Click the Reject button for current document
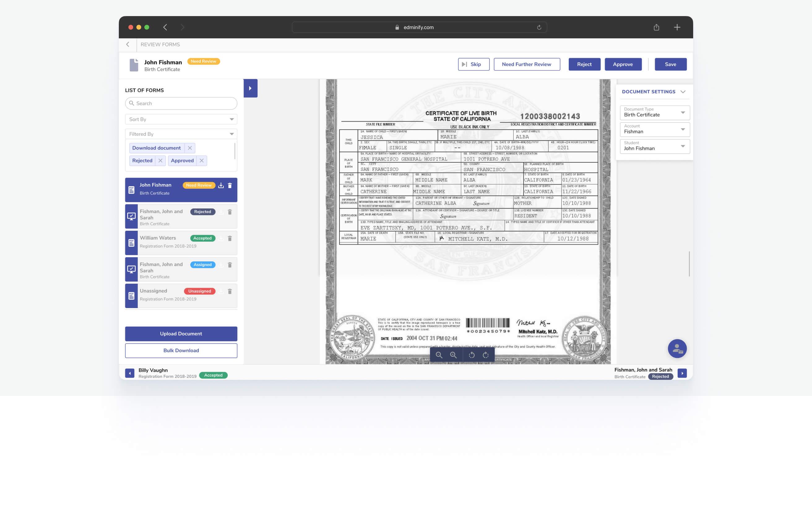This screenshot has height=506, width=812. click(585, 64)
